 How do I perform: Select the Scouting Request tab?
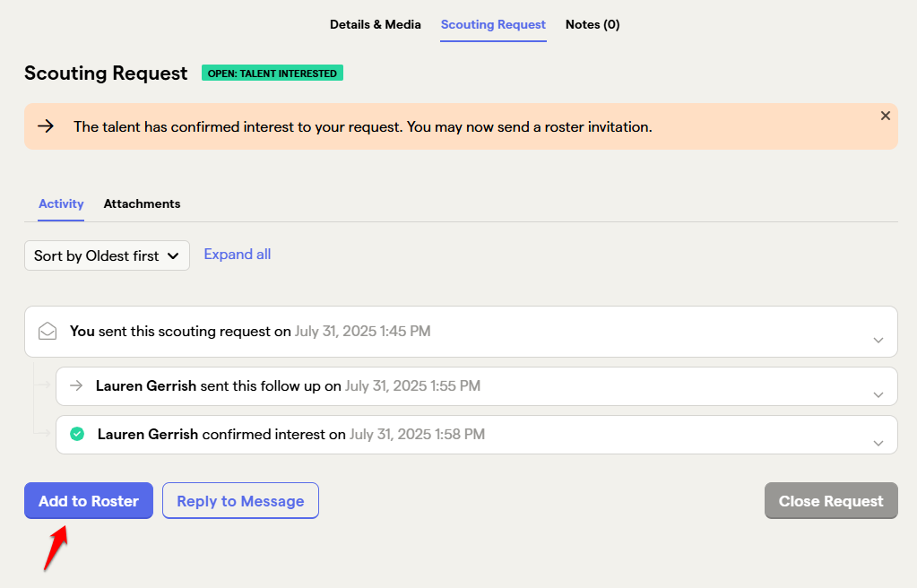click(x=493, y=24)
